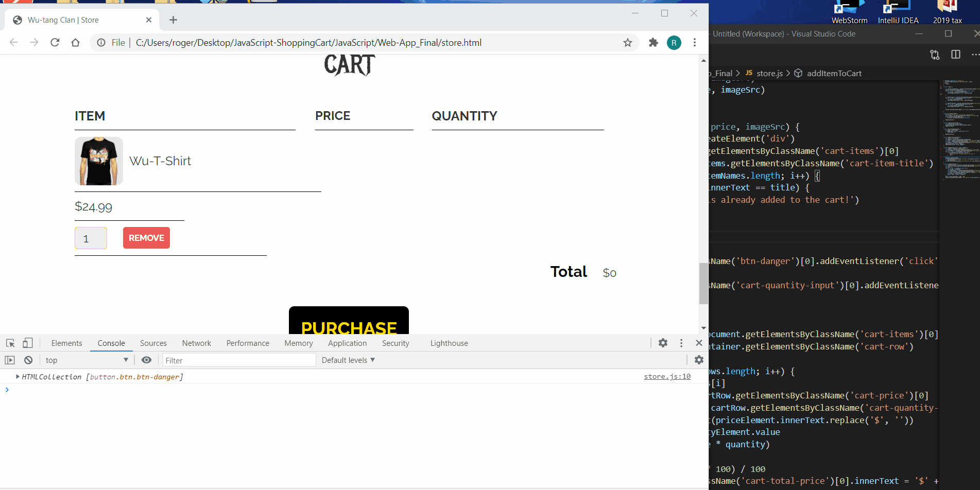Bookmark the page using the star icon
This screenshot has width=980, height=490.
(x=627, y=43)
